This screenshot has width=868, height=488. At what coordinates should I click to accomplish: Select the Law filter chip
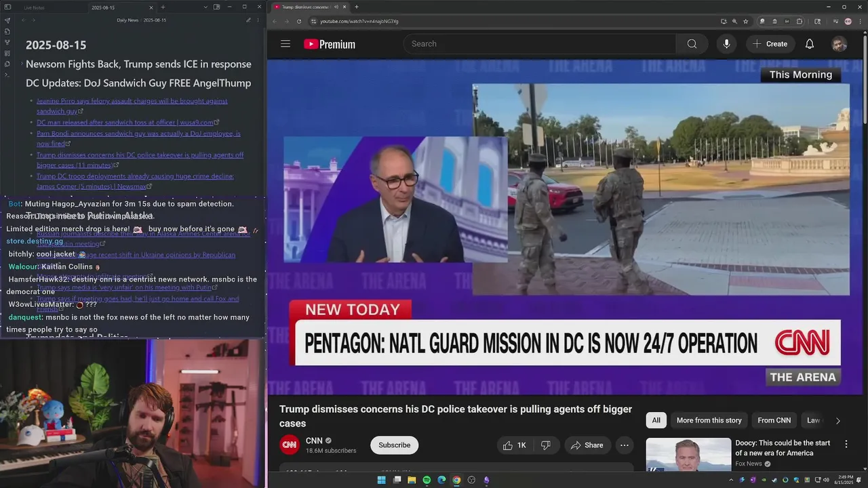pos(813,420)
